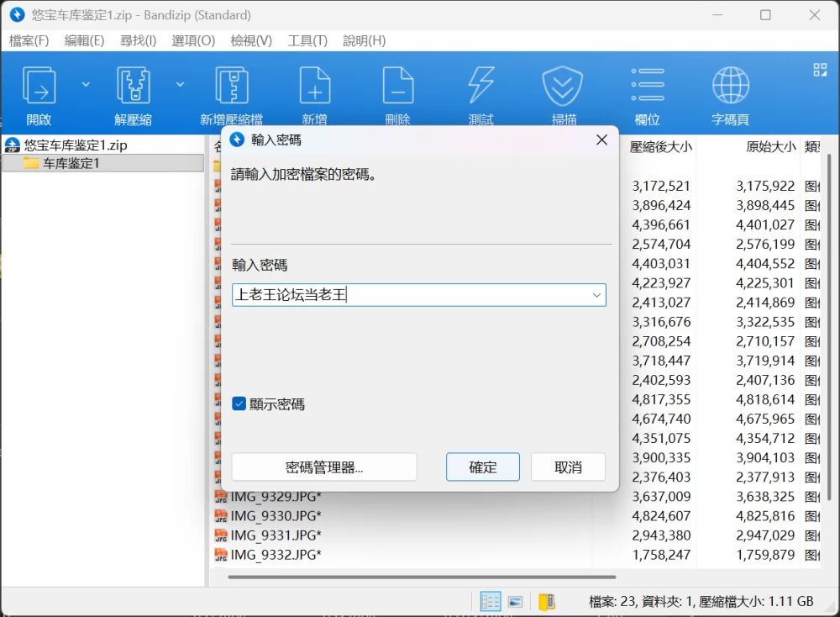Click the Scan (掃描) shield icon
This screenshot has height=617, width=840.
click(x=563, y=85)
